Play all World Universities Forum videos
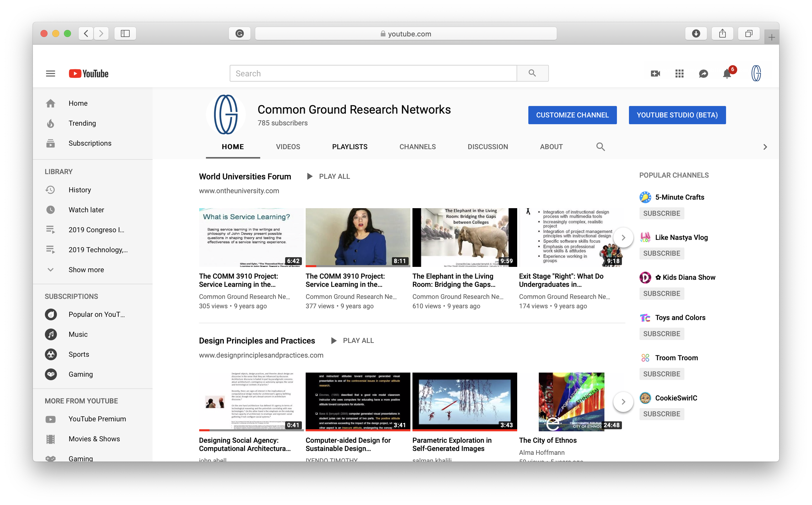 coord(328,176)
